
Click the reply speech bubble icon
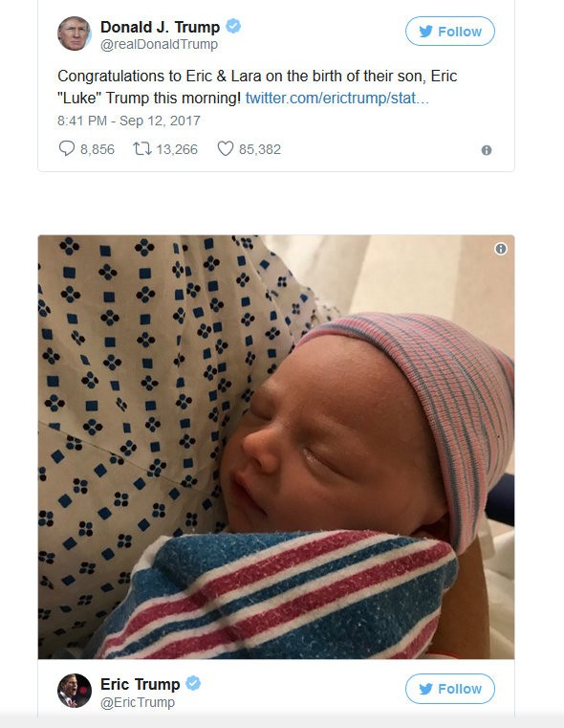tap(67, 148)
